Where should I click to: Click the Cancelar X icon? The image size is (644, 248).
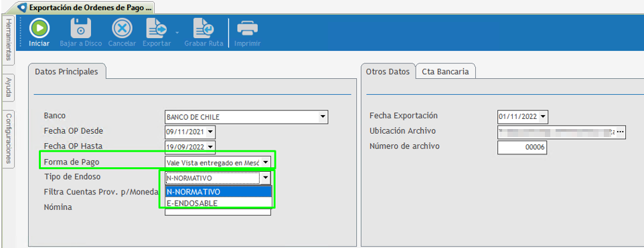122,29
